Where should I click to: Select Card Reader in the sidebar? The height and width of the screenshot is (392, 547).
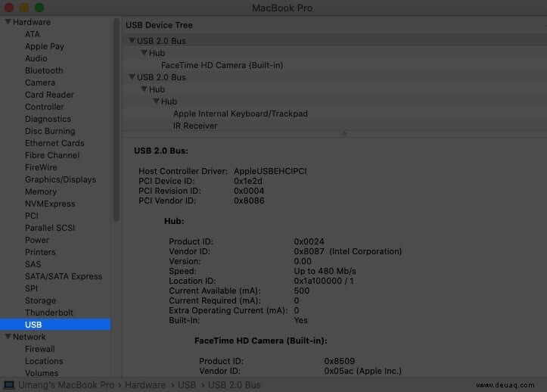49,95
